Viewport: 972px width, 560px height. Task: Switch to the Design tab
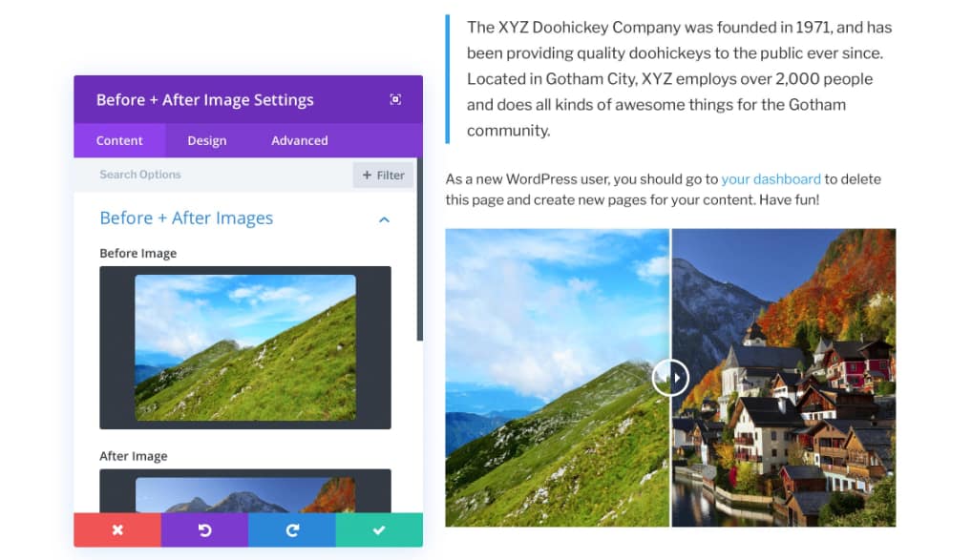[206, 140]
